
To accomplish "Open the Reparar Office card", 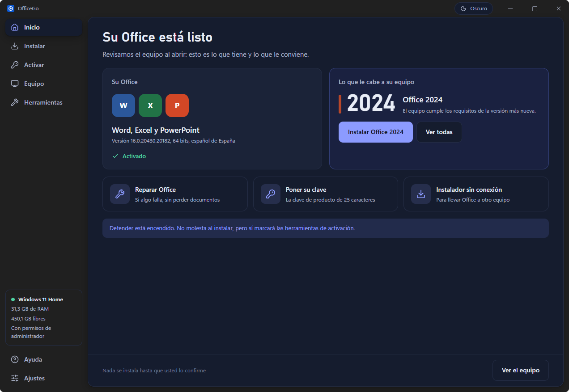I will (x=175, y=194).
